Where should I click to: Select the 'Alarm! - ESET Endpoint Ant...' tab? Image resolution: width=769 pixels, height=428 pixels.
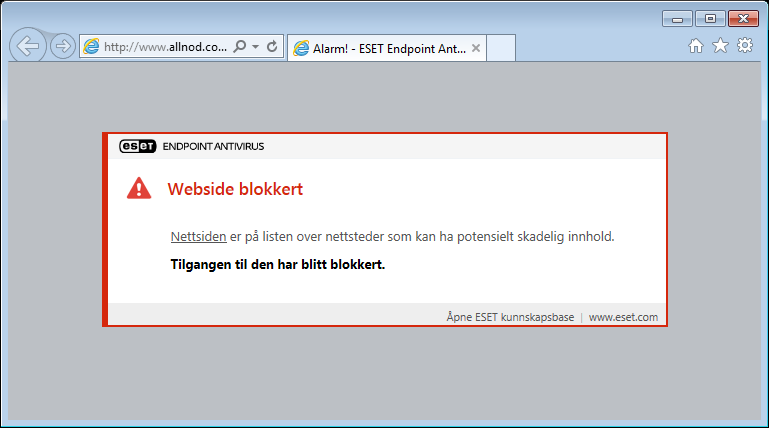(x=387, y=48)
